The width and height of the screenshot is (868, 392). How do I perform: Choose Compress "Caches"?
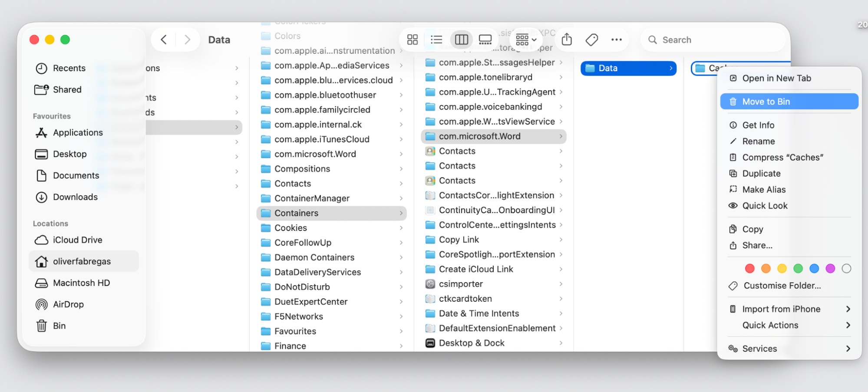(x=789, y=157)
